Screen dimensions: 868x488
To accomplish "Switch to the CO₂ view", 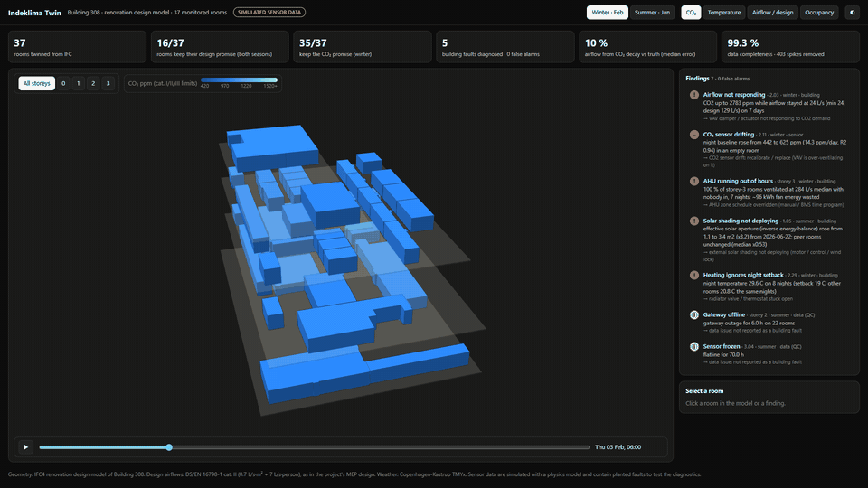I will (691, 12).
